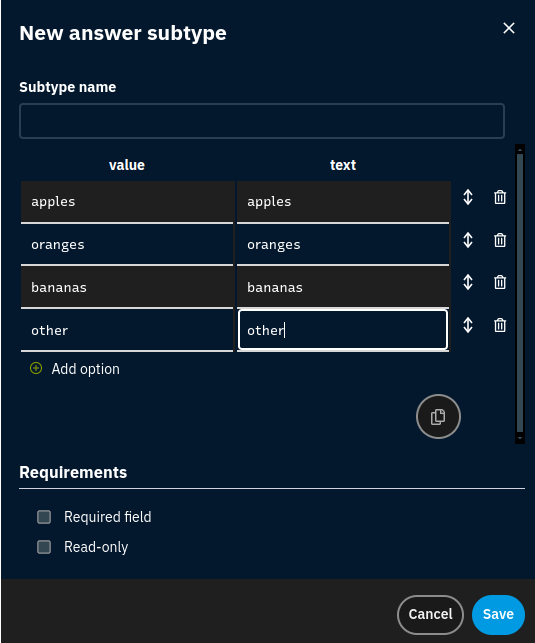The height and width of the screenshot is (643, 535).
Task: Delete the oranges option row
Action: [500, 240]
